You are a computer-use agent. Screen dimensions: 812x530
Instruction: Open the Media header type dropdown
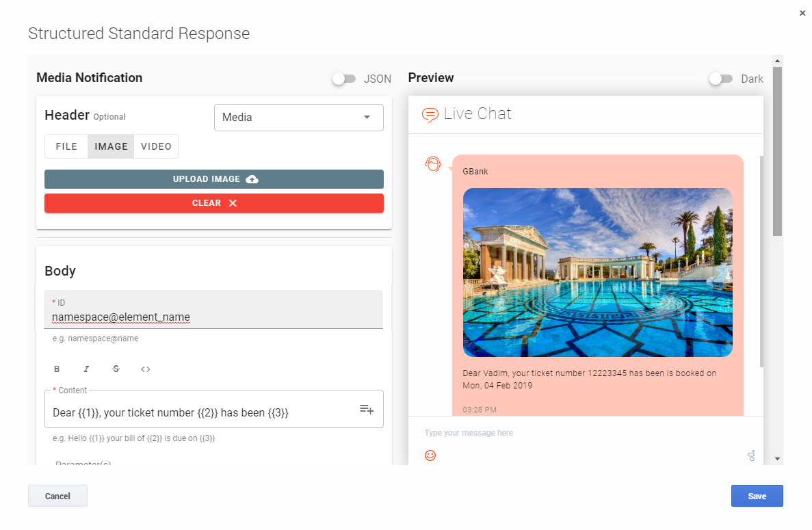(x=299, y=118)
